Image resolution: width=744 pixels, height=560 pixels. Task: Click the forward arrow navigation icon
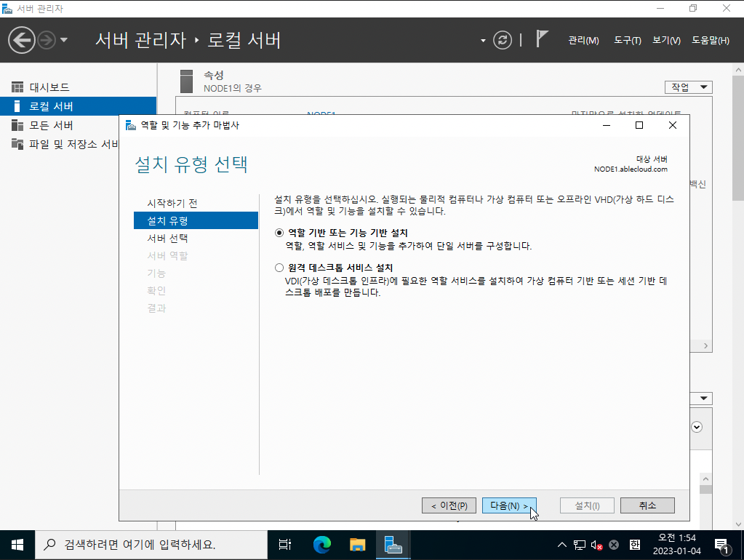(47, 40)
